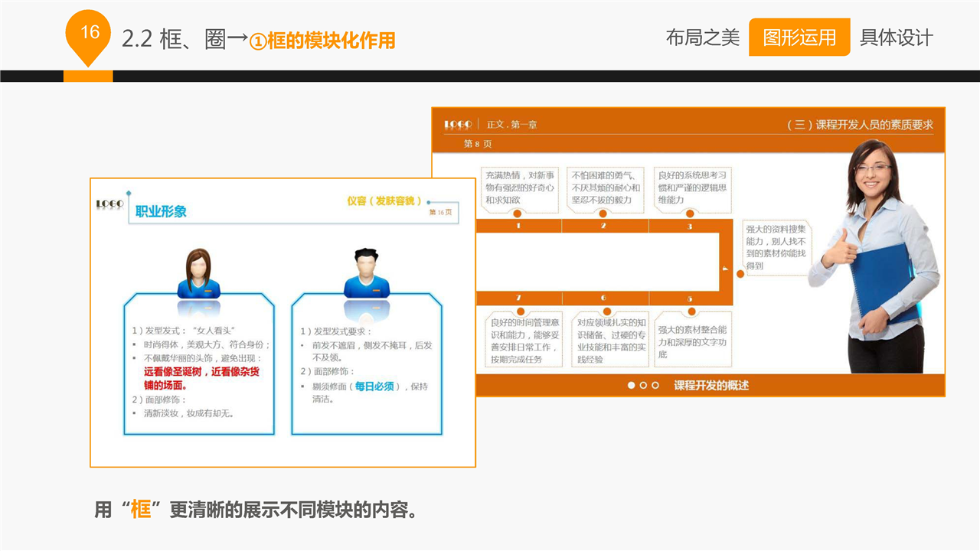Select the first filled pagination dot
The image size is (980, 551).
(632, 386)
